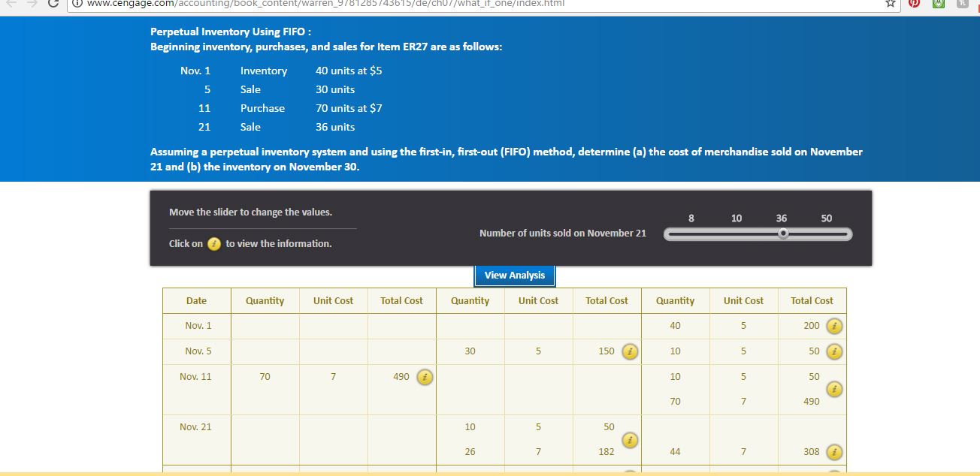Click the gray extension icon near address bar
The image size is (980, 476).
click(x=962, y=4)
